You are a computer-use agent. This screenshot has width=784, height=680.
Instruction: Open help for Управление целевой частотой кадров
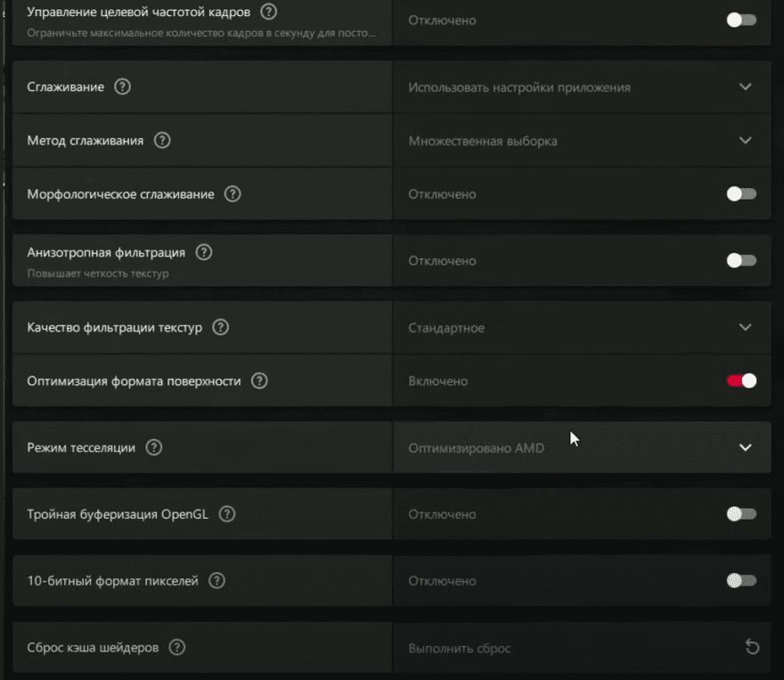[x=268, y=12]
